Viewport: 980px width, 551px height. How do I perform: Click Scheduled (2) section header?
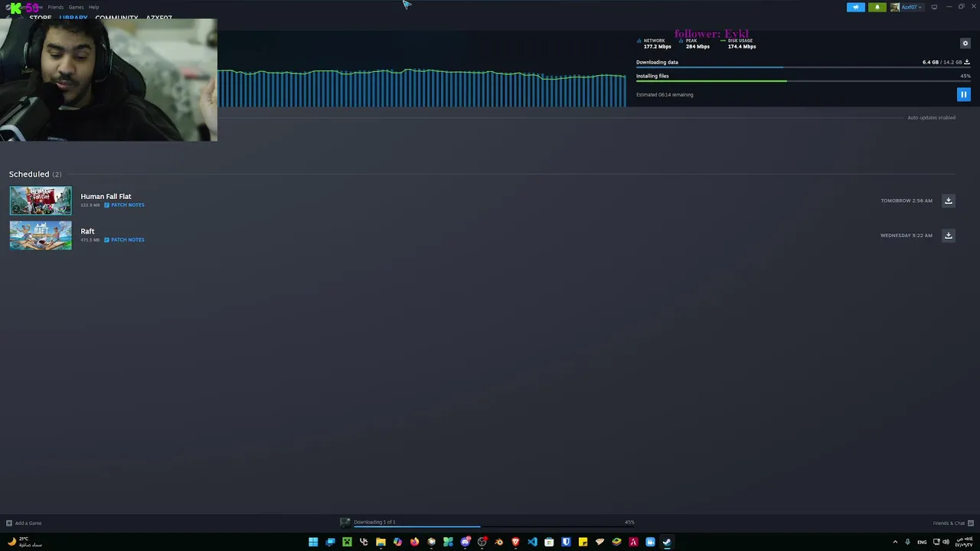pos(35,174)
